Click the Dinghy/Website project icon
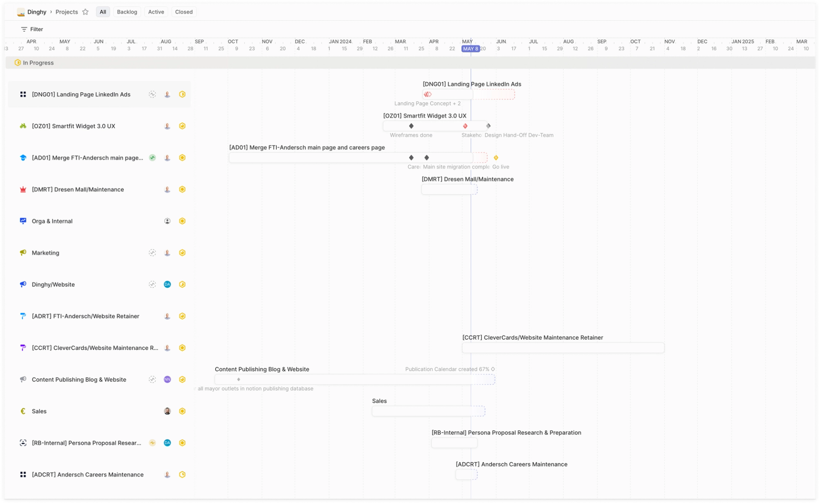The height and width of the screenshot is (504, 820). click(x=23, y=284)
